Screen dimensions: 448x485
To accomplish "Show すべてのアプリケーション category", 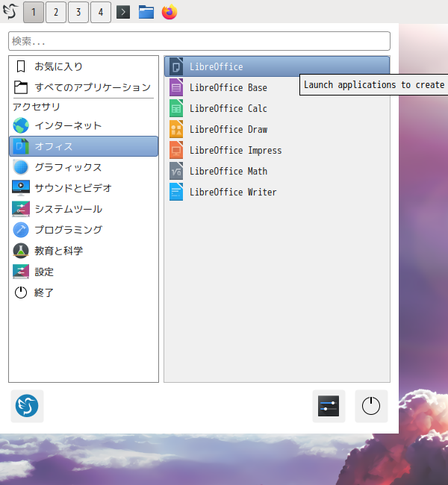I will pos(84,87).
